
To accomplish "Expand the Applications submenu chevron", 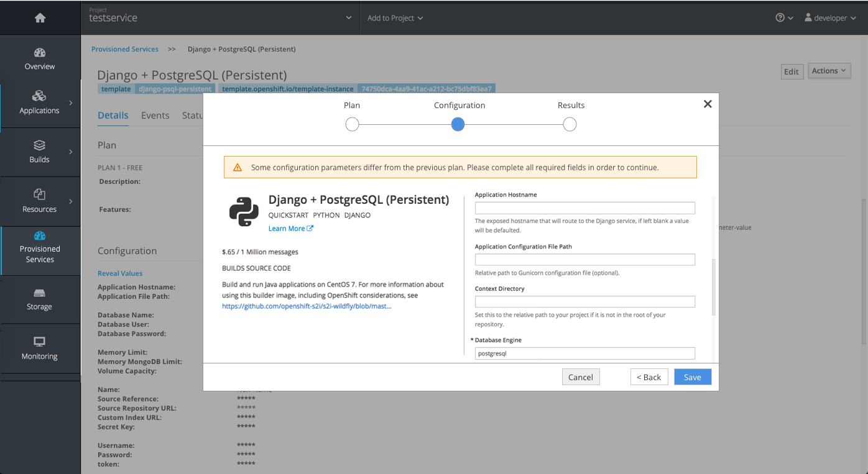I will [70, 103].
